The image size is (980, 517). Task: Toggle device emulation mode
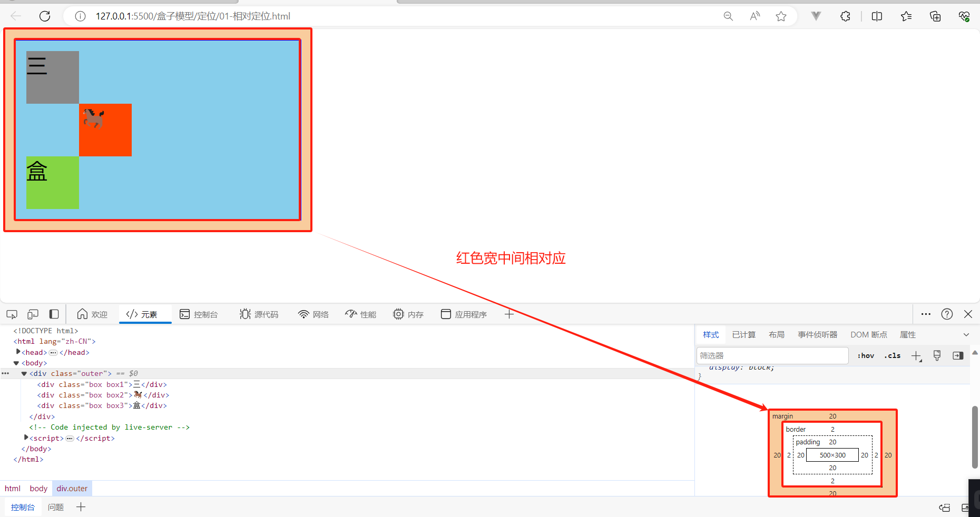[x=33, y=314]
